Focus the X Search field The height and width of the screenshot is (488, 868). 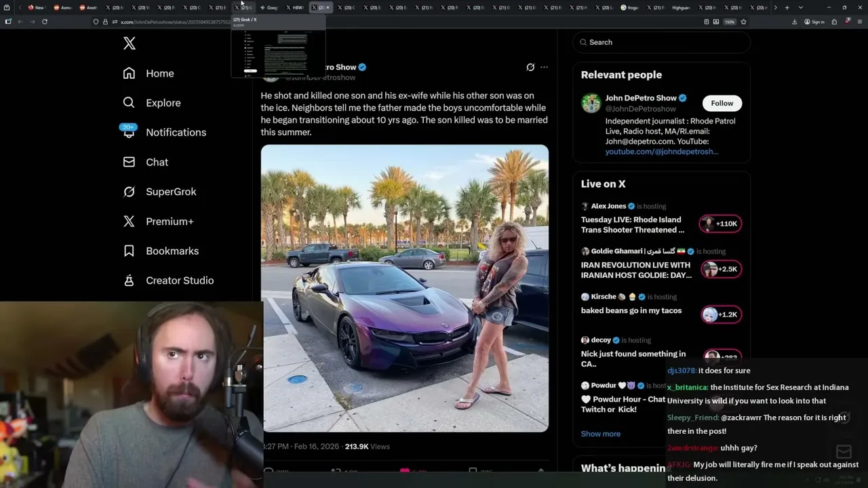coord(661,42)
